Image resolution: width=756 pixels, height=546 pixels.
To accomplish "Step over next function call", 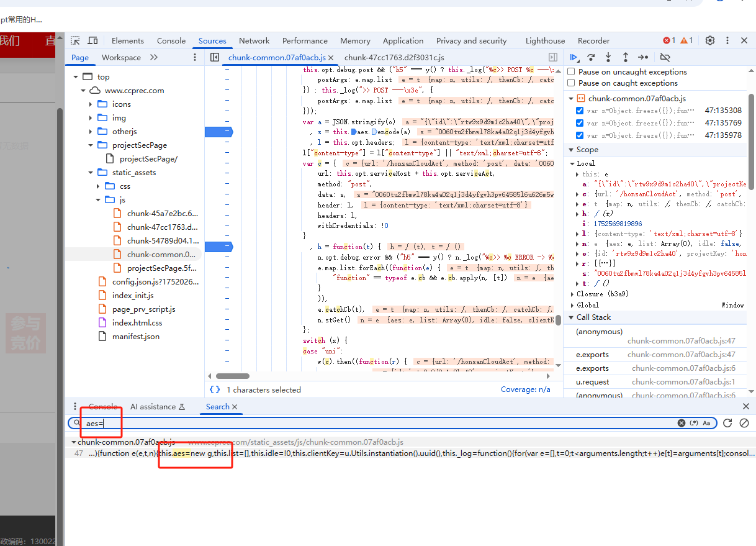I will 591,57.
